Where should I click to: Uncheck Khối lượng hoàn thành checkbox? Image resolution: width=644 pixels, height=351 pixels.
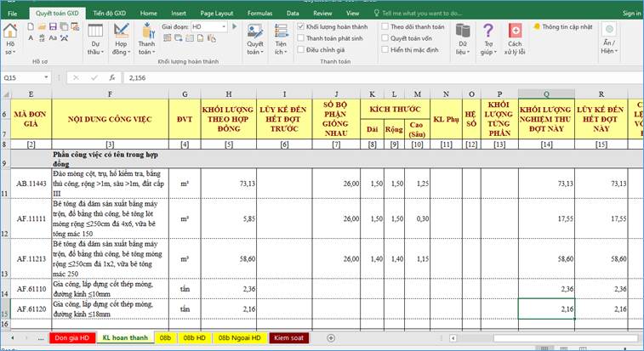click(x=299, y=27)
